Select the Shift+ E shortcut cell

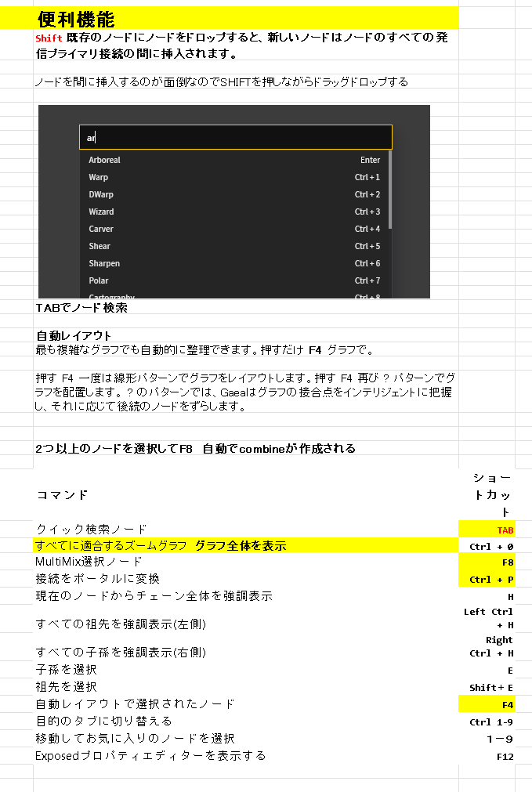pyautogui.click(x=487, y=686)
